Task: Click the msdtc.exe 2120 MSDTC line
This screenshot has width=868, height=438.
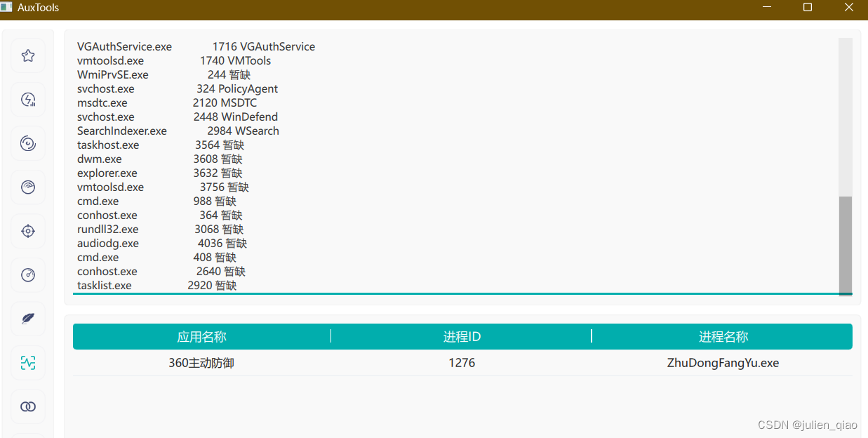Action: tap(167, 102)
